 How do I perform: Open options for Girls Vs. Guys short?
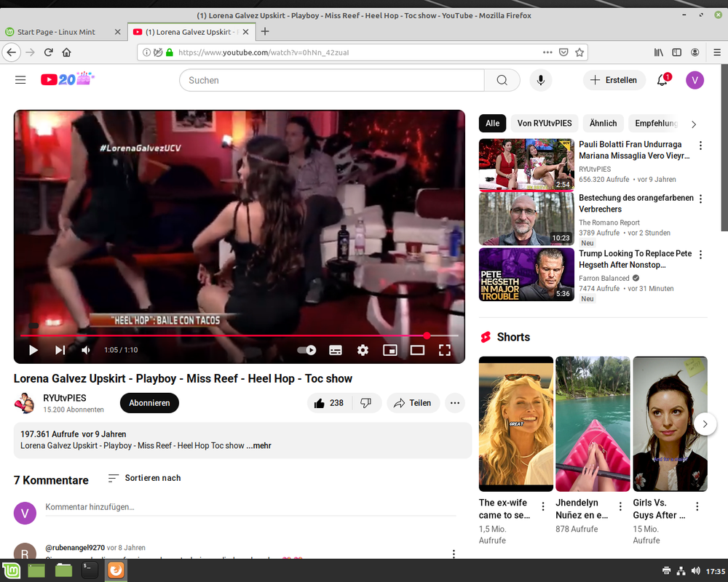[x=697, y=506]
